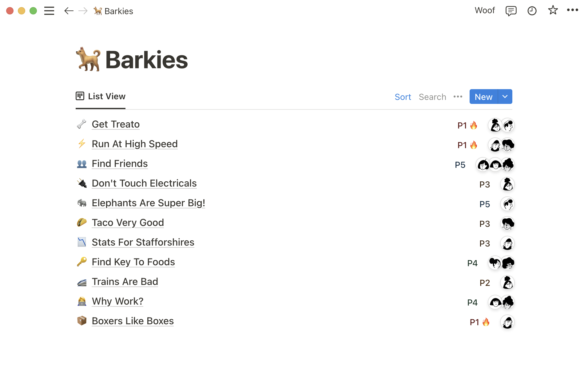The image size is (588, 367).
Task: View page update history via clock icon
Action: (x=532, y=11)
